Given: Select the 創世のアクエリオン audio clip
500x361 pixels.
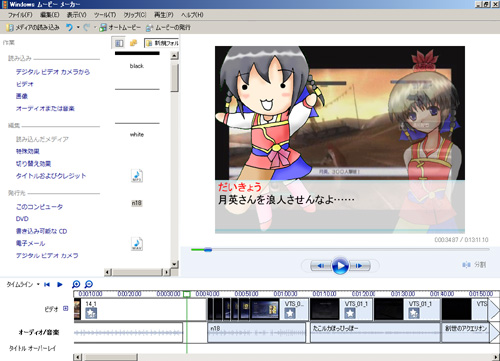Looking at the screenshot, I should point(466,332).
